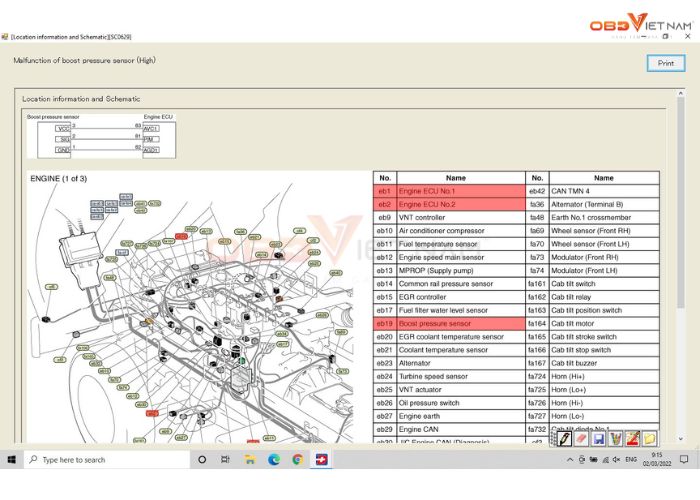
Task: Open the clock showing 9:15
Action: pos(657,459)
